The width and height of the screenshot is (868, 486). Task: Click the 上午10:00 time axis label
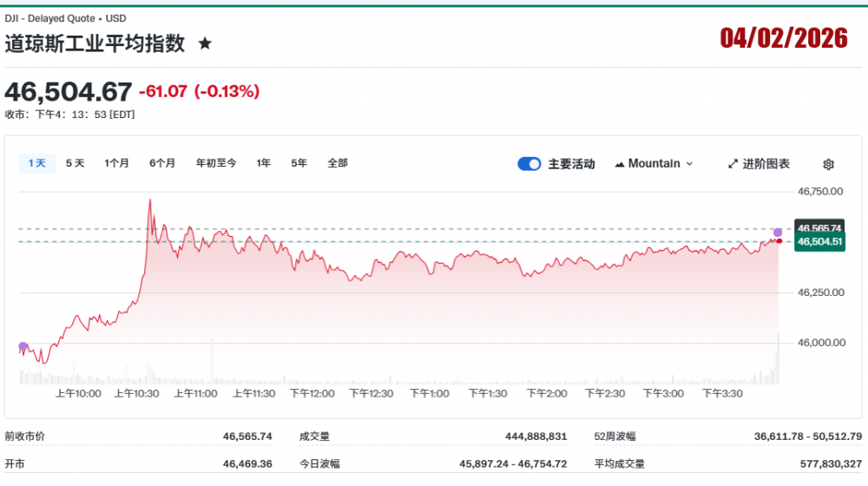coord(78,393)
